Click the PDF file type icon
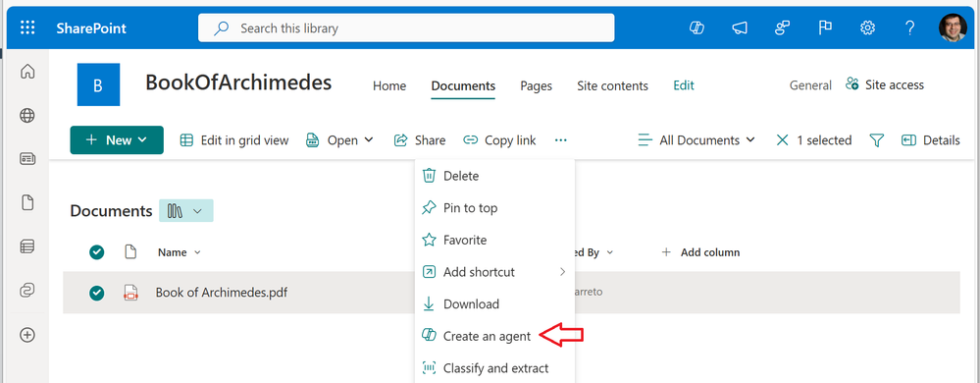The width and height of the screenshot is (980, 383). coord(130,293)
